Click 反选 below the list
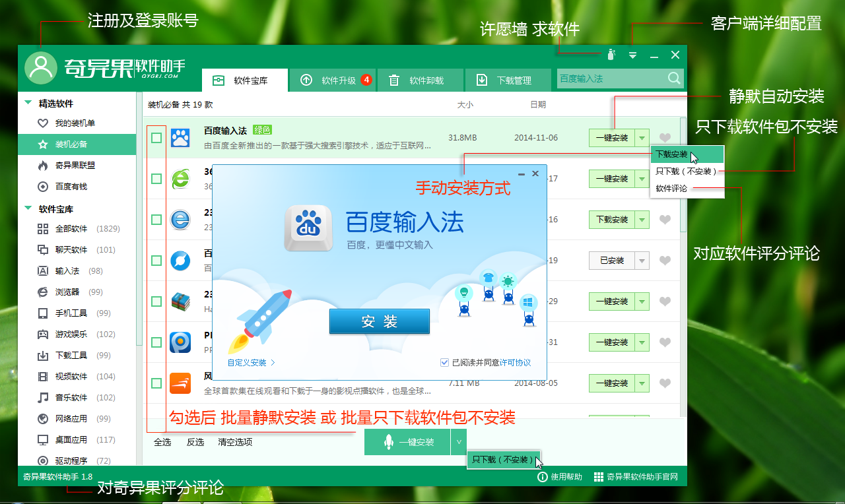The image size is (845, 504). pyautogui.click(x=195, y=442)
